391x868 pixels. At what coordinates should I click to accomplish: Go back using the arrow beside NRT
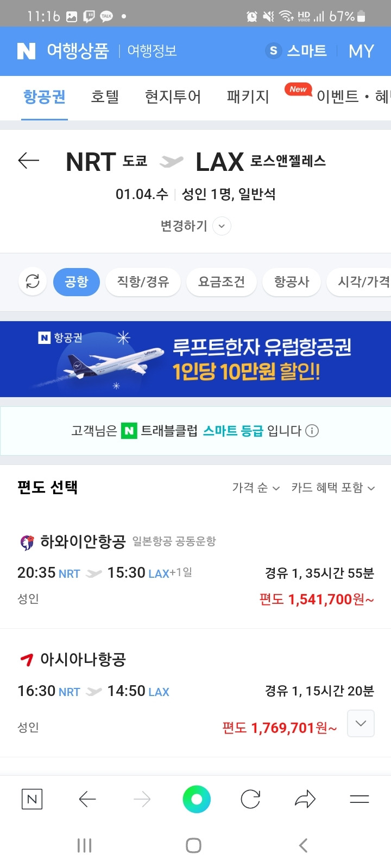pyautogui.click(x=29, y=161)
